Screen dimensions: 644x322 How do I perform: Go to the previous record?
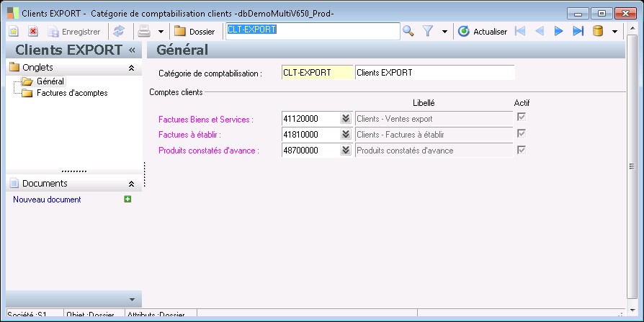[540, 31]
